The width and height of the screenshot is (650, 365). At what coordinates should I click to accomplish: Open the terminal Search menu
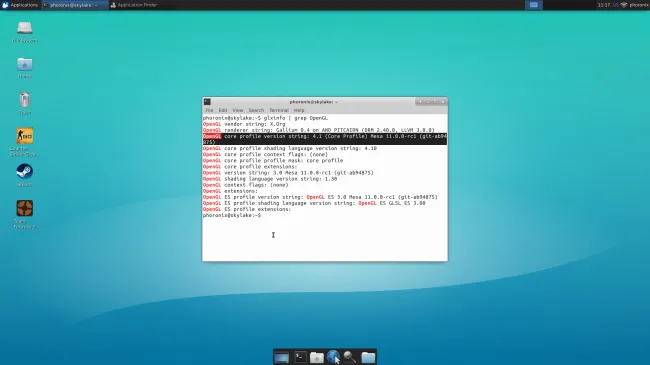tap(256, 110)
